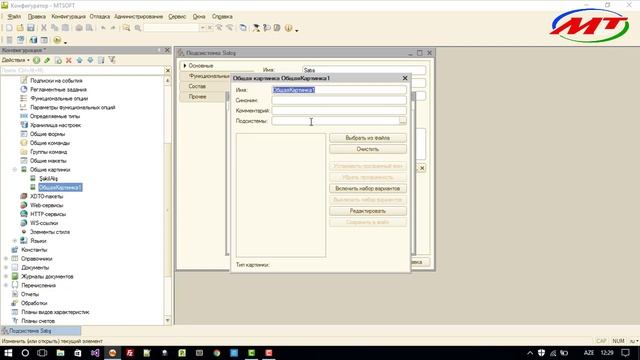
Task: Click the pencil Edit icon in Configuration panel
Action: click(47, 60)
